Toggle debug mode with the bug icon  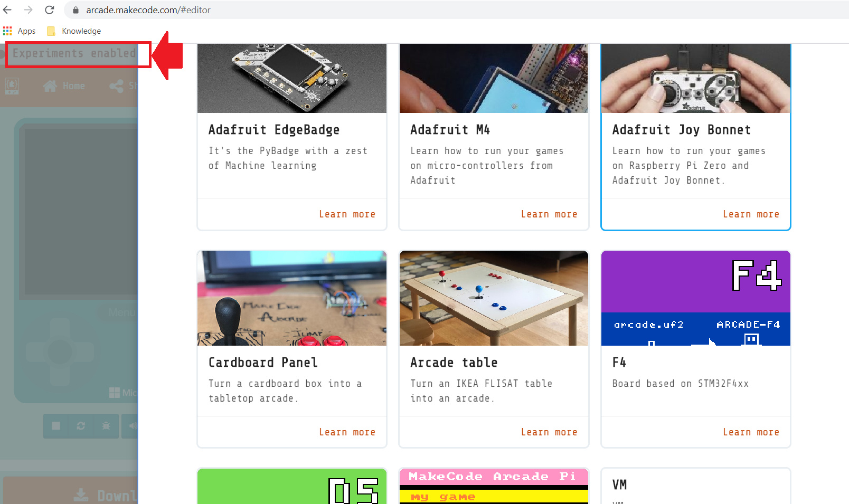[x=106, y=426]
